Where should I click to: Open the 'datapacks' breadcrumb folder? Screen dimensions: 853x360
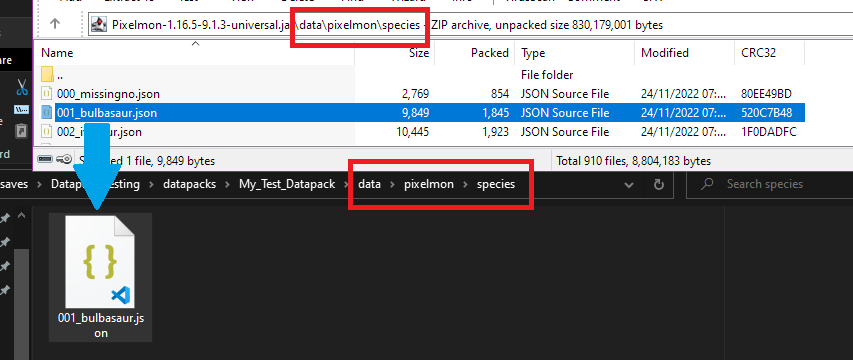pos(189,184)
